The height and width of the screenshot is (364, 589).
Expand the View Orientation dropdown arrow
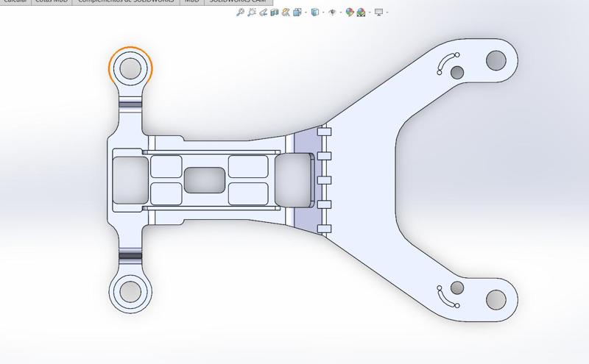tap(306, 13)
